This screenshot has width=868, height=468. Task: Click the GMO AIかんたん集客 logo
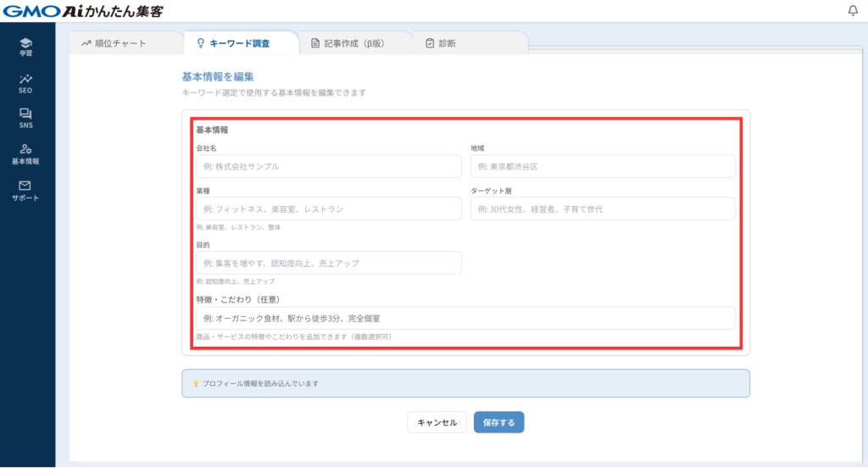(83, 11)
